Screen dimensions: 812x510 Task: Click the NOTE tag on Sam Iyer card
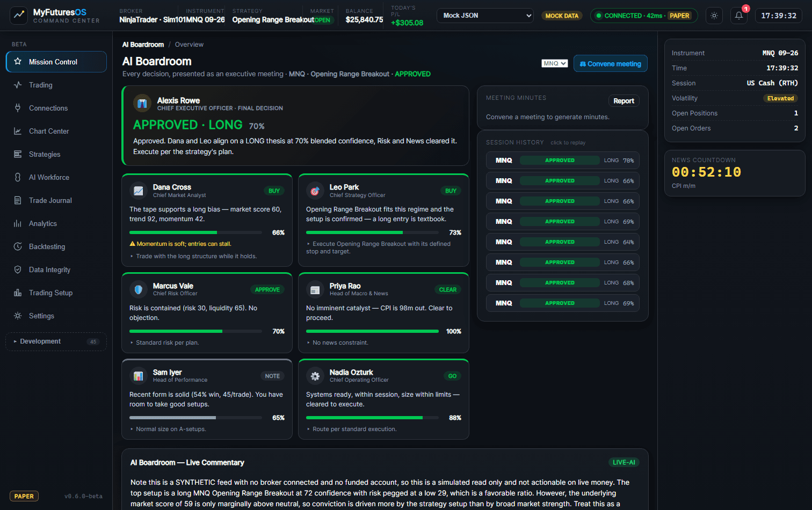click(272, 376)
